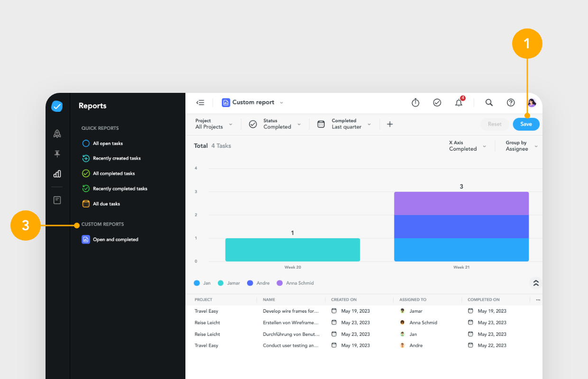Click the Reset button

(495, 124)
